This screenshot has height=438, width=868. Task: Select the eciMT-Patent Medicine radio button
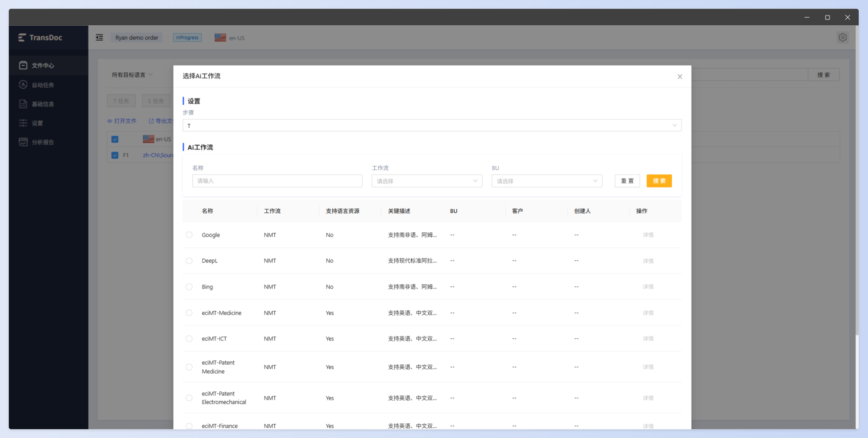click(189, 367)
